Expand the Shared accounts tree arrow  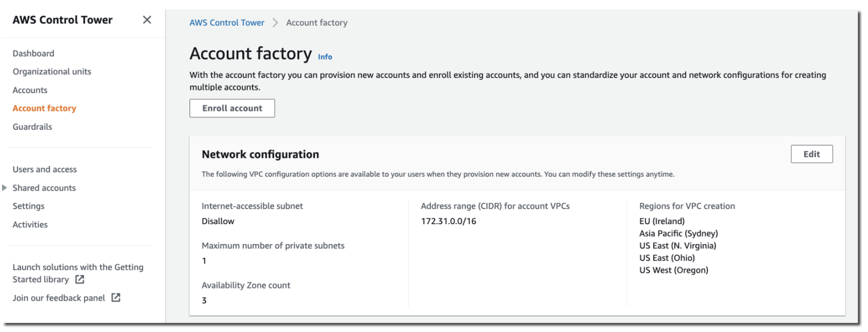(x=5, y=187)
